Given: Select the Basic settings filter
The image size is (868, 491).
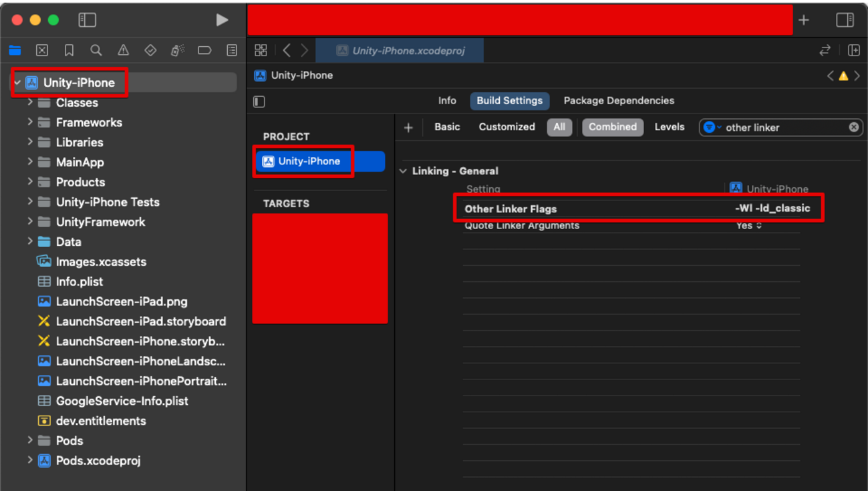Looking at the screenshot, I should tap(447, 127).
